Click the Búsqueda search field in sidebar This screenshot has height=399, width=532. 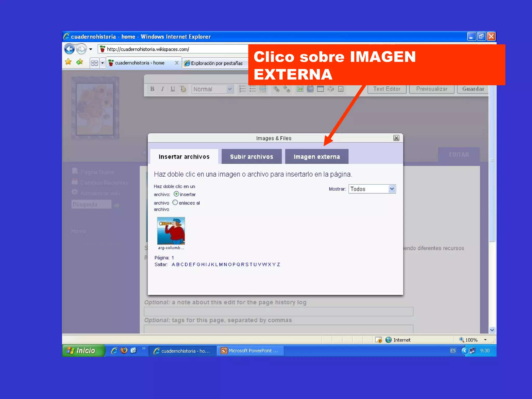91,204
